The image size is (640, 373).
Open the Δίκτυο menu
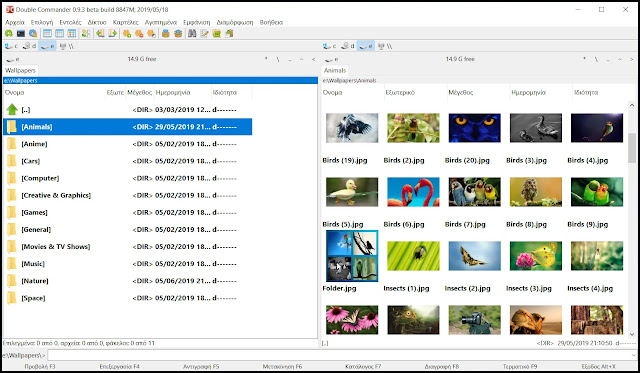(97, 22)
